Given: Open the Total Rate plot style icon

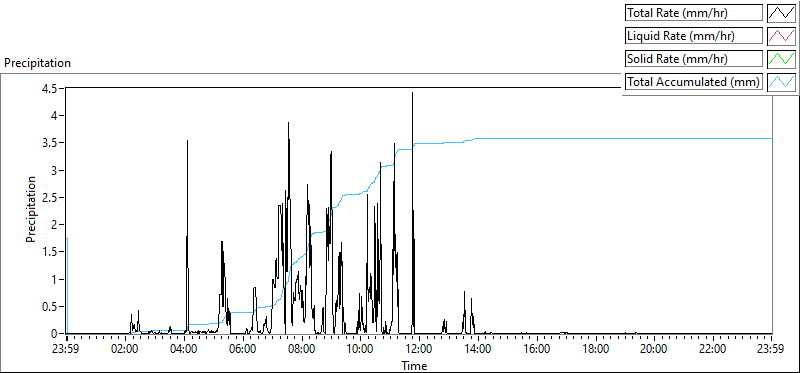Looking at the screenshot, I should tap(782, 13).
